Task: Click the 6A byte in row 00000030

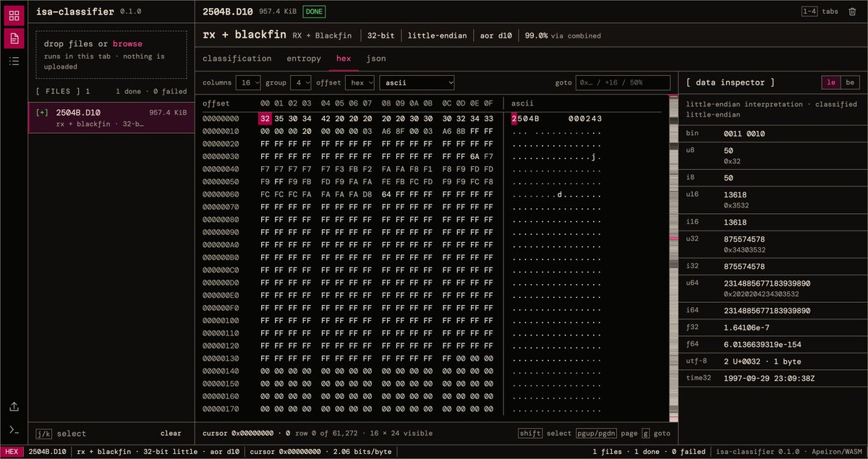Action: (475, 157)
